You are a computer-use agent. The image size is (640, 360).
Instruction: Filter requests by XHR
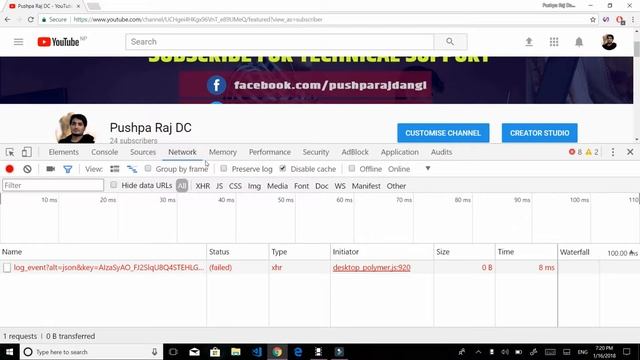coord(202,186)
